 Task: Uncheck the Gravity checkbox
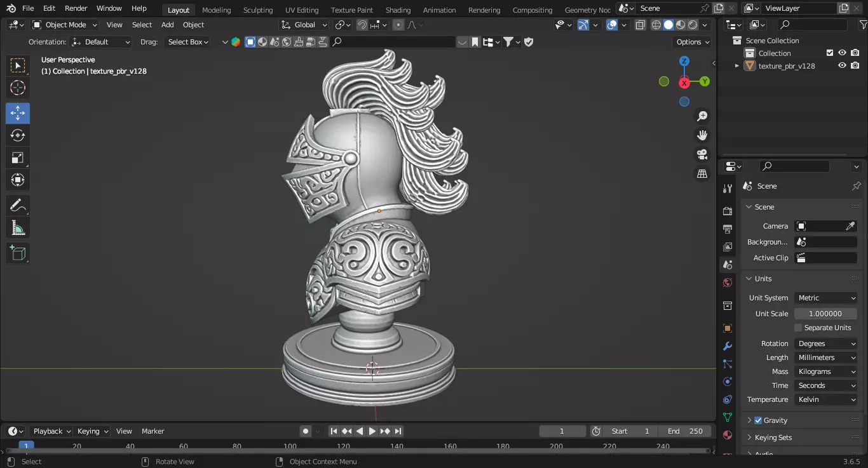[x=758, y=420]
